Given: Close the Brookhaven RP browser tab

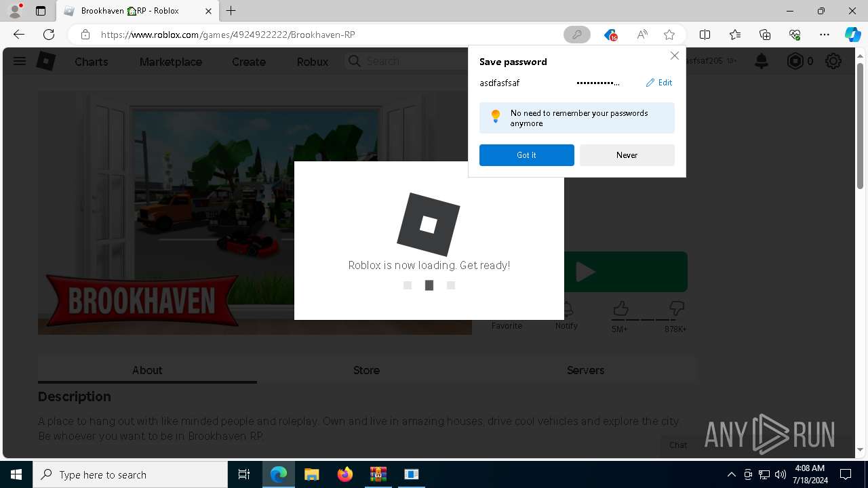Looking at the screenshot, I should pyautogui.click(x=209, y=11).
